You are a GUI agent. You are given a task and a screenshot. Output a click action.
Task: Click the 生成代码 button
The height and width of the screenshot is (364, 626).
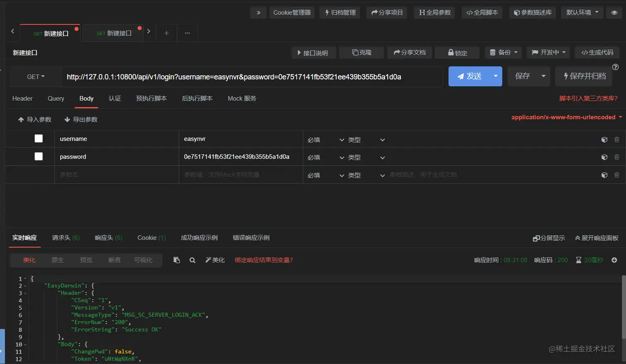597,53
